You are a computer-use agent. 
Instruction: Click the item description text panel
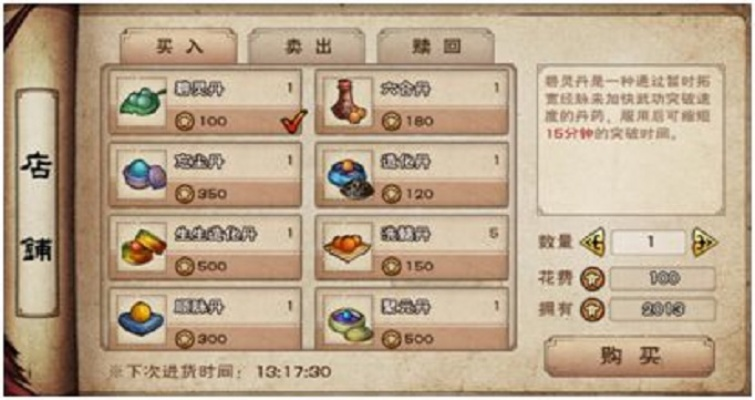tap(631, 140)
